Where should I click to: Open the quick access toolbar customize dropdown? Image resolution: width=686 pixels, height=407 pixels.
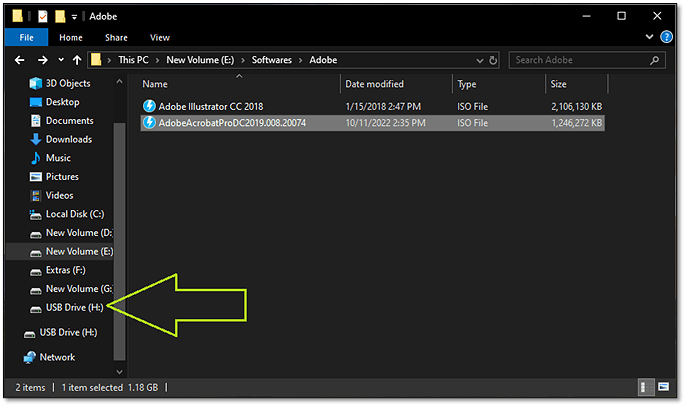[74, 17]
